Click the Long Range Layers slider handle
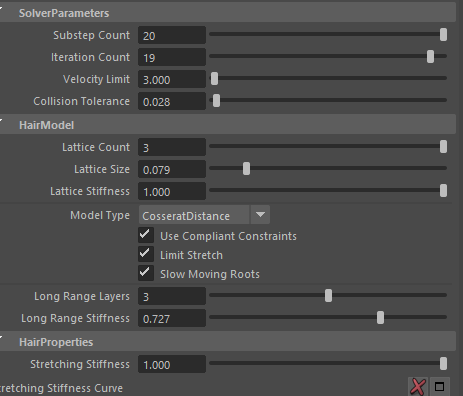Screen dimensions: 463x396 (x=328, y=296)
